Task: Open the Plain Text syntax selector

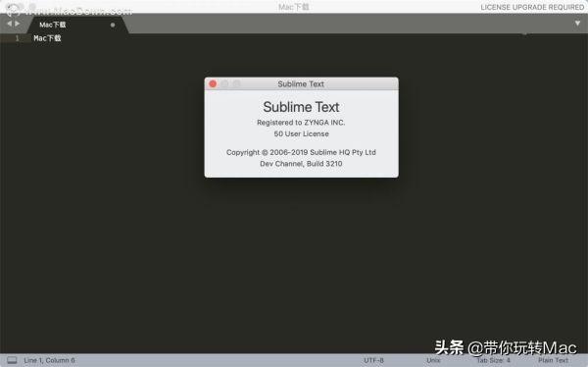Action: [x=553, y=360]
